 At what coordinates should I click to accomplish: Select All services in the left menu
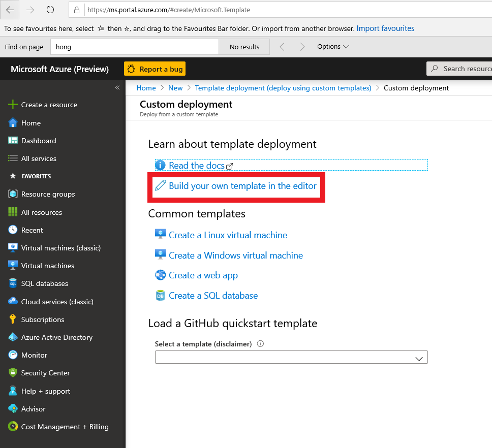[x=39, y=158]
